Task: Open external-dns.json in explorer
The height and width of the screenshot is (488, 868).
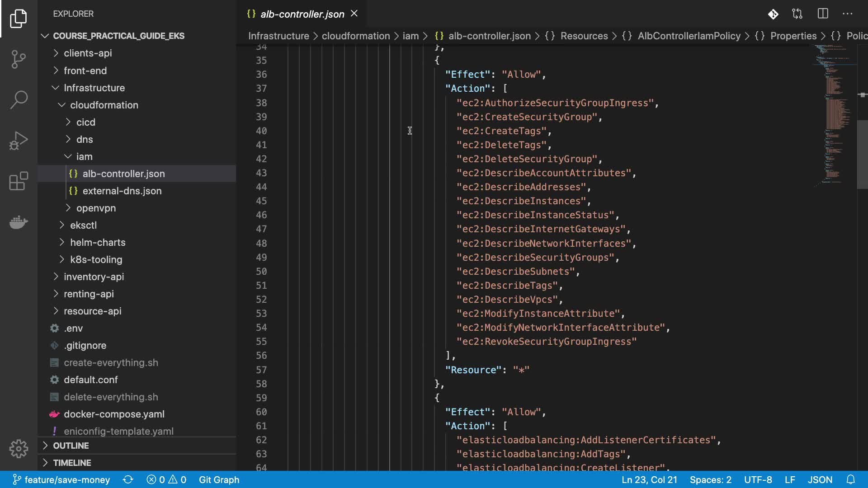Action: tap(122, 191)
